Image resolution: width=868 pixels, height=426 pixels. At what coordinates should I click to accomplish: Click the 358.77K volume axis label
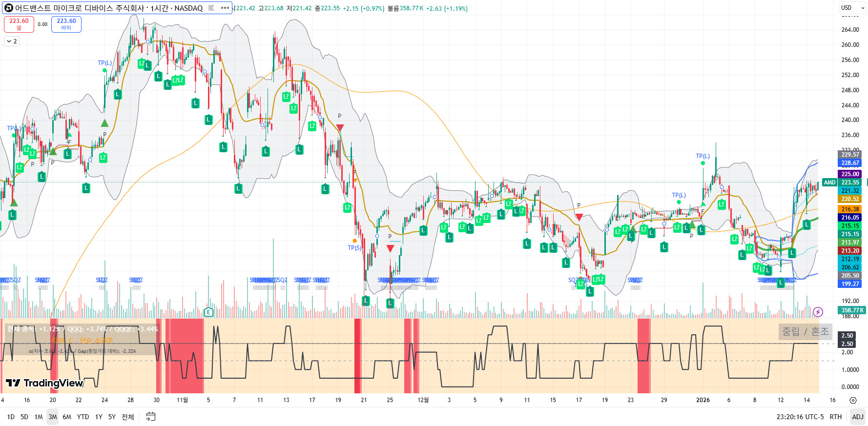tap(852, 310)
